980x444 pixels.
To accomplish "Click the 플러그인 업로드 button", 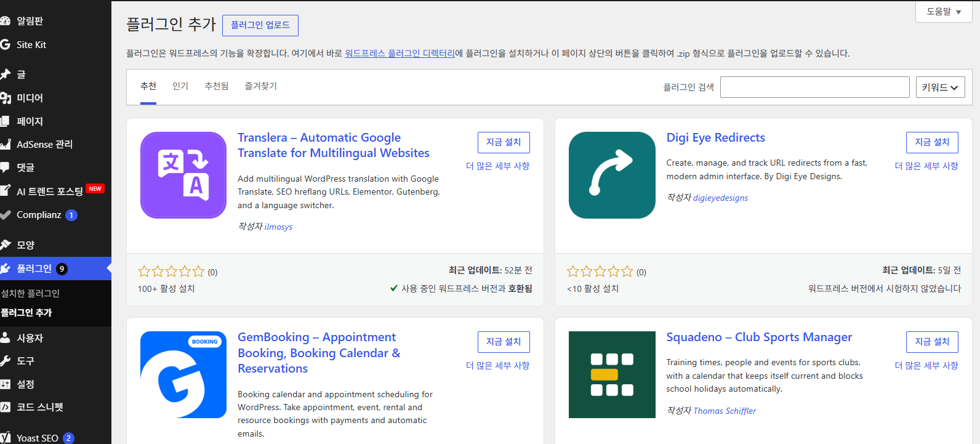I will point(260,25).
